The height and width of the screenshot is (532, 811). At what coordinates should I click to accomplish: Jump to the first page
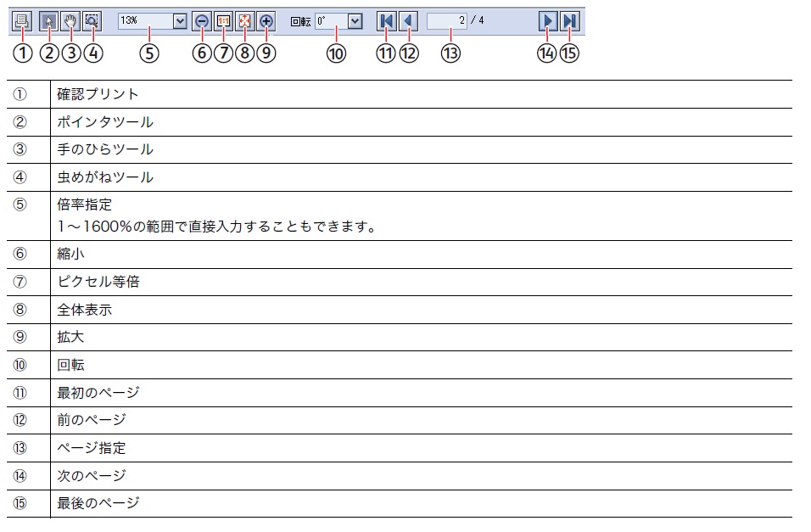386,20
